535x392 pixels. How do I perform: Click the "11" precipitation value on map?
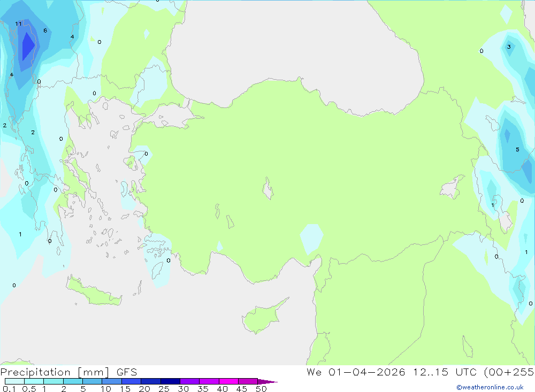coord(18,24)
